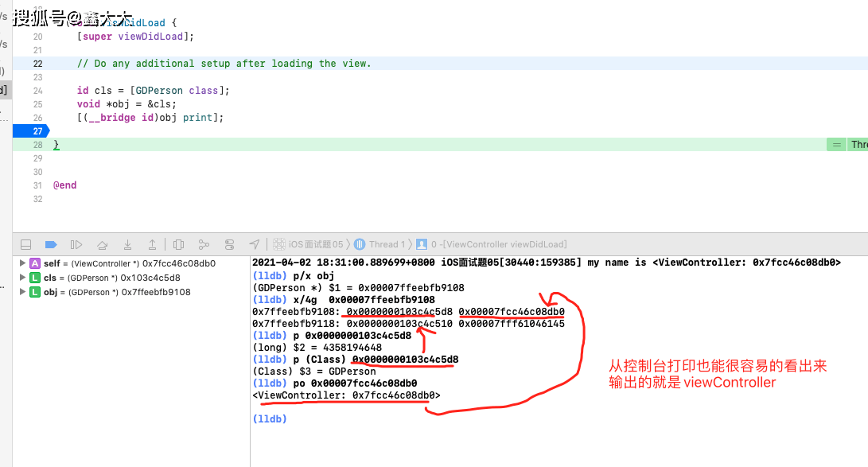Click the Step Over icon
Image resolution: width=868 pixels, height=467 pixels.
pos(102,244)
